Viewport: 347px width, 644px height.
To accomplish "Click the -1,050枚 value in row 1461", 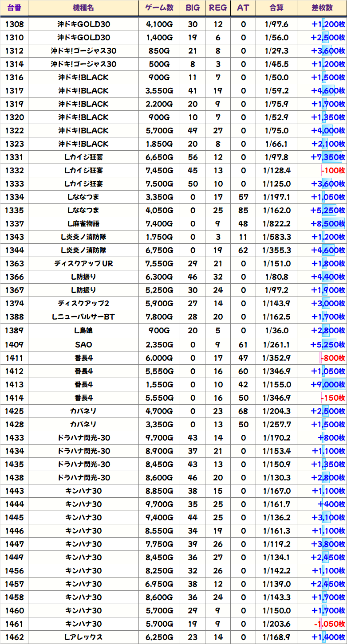I will pos(330,624).
